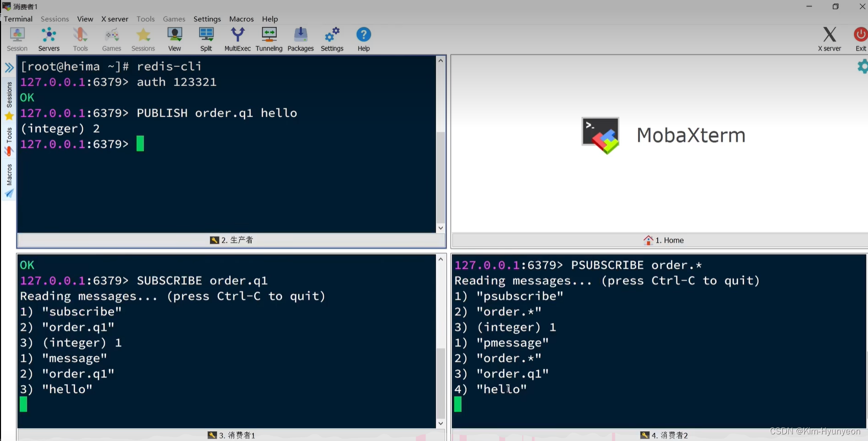Click scroll-down arrow in producer terminal
The image size is (868, 441).
pyautogui.click(x=441, y=228)
